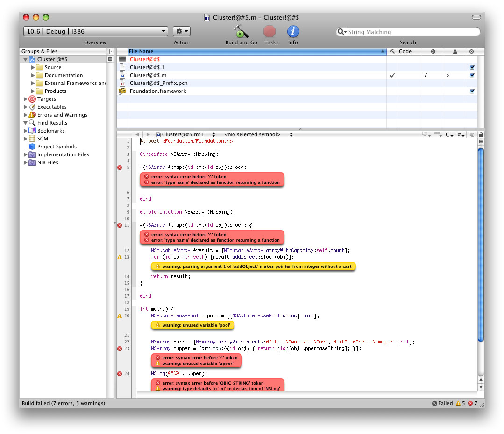Click the Groups & Files column header
Viewport: 504px width, 434px height.
coord(63,51)
